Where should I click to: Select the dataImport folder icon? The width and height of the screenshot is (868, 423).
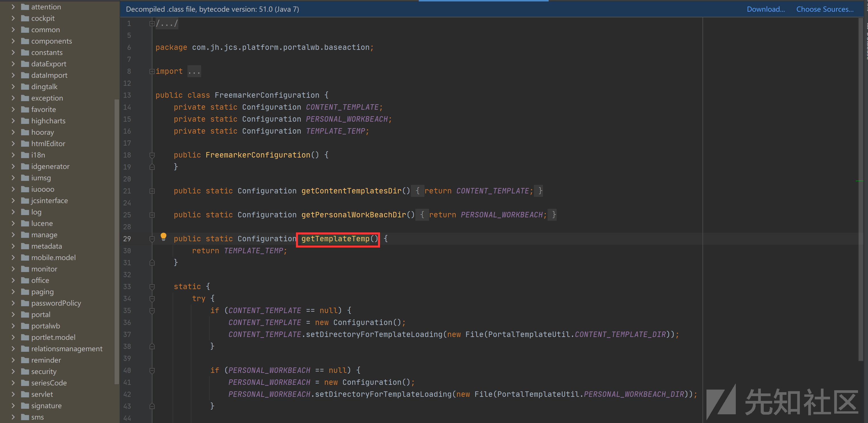pyautogui.click(x=25, y=75)
